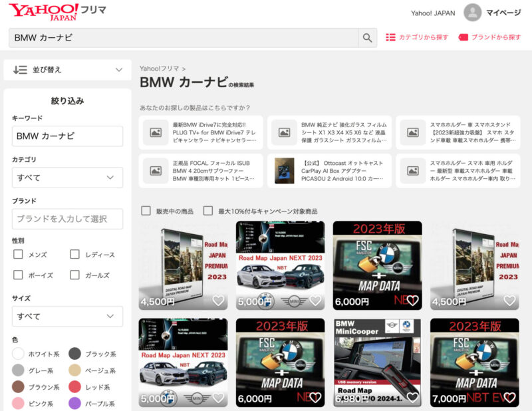532x411 pixels.
Task: Select the グレー系 color swatch
Action: (18, 370)
